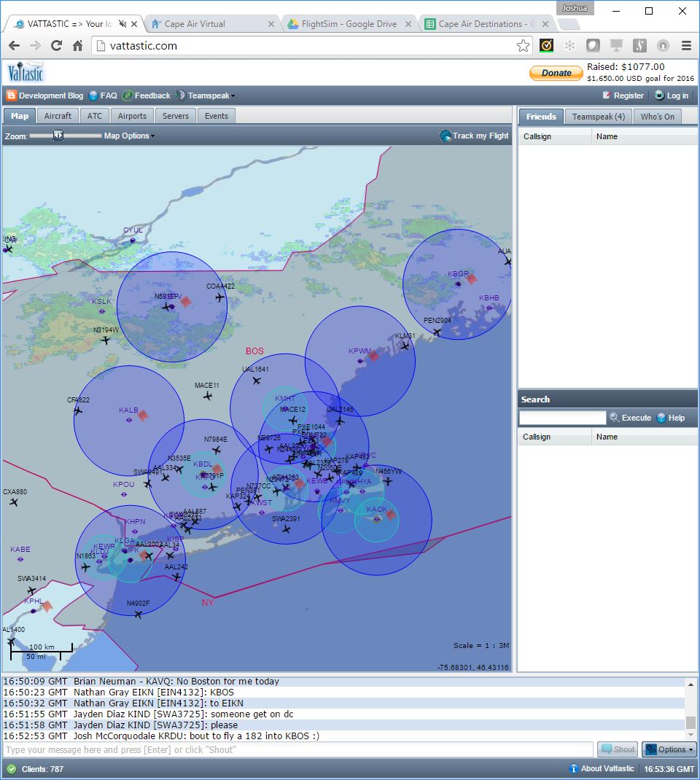Expand the Teamspeak menu dropdown

coord(211,95)
